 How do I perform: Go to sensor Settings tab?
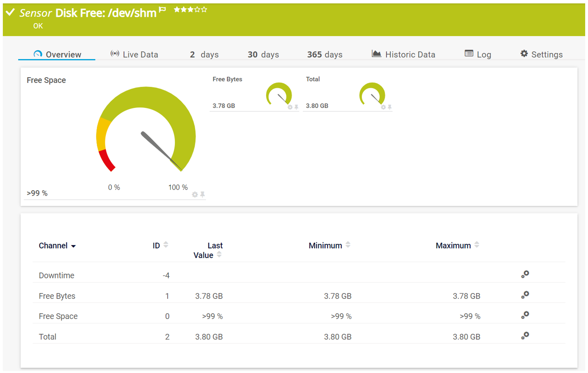pos(541,54)
